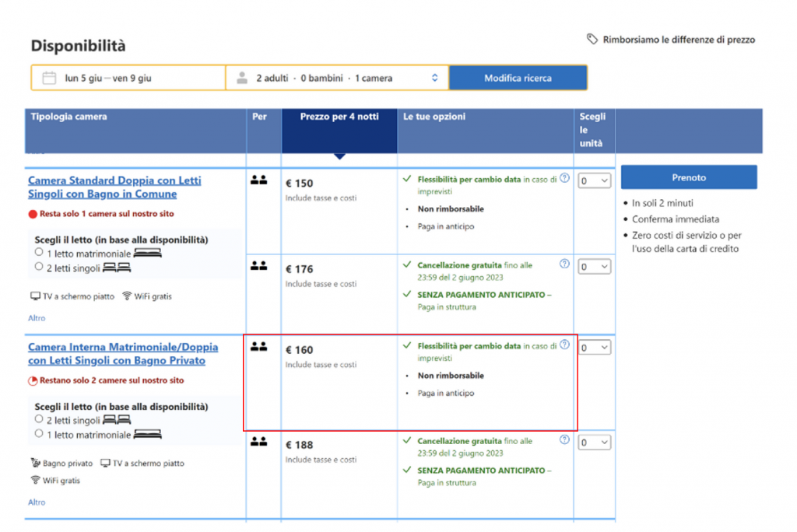Click help icon beside €150 flexibility option
Screen dimensions: 797x532
click(564, 178)
